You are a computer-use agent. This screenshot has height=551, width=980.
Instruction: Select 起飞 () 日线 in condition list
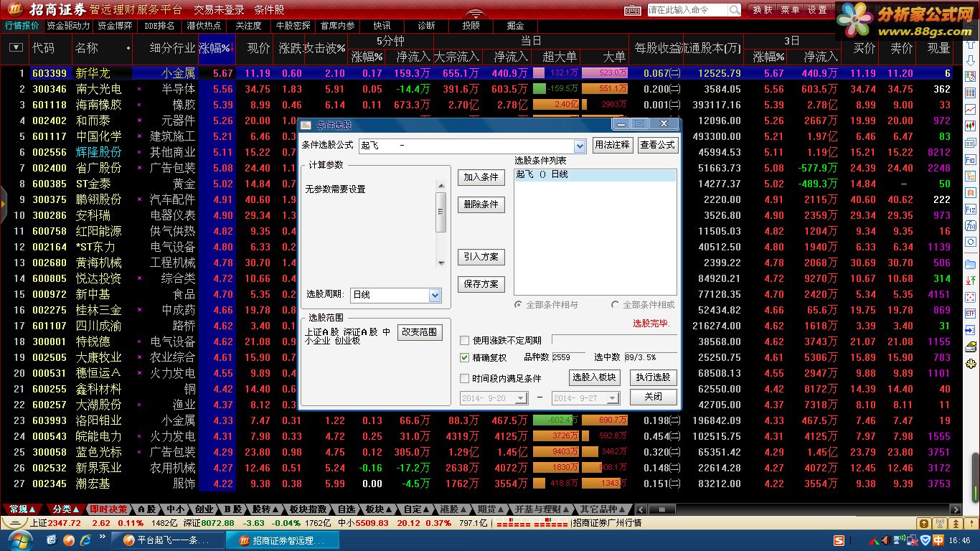click(x=595, y=174)
